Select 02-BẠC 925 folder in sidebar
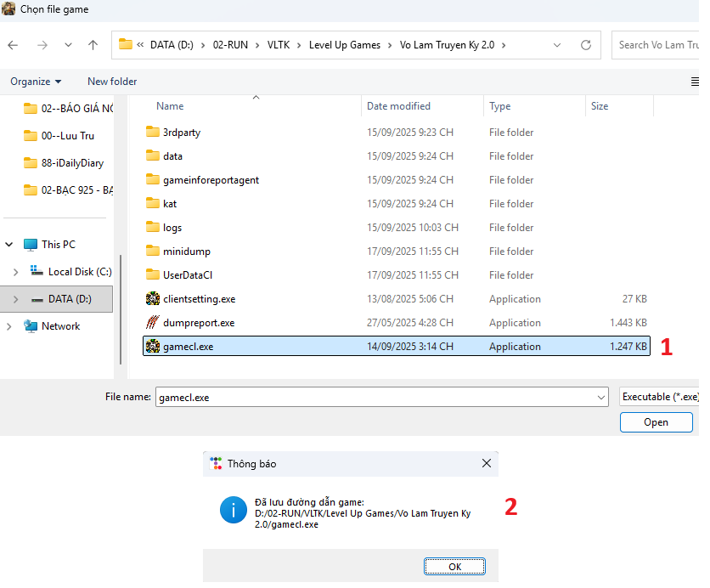The width and height of the screenshot is (710, 588). click(69, 190)
